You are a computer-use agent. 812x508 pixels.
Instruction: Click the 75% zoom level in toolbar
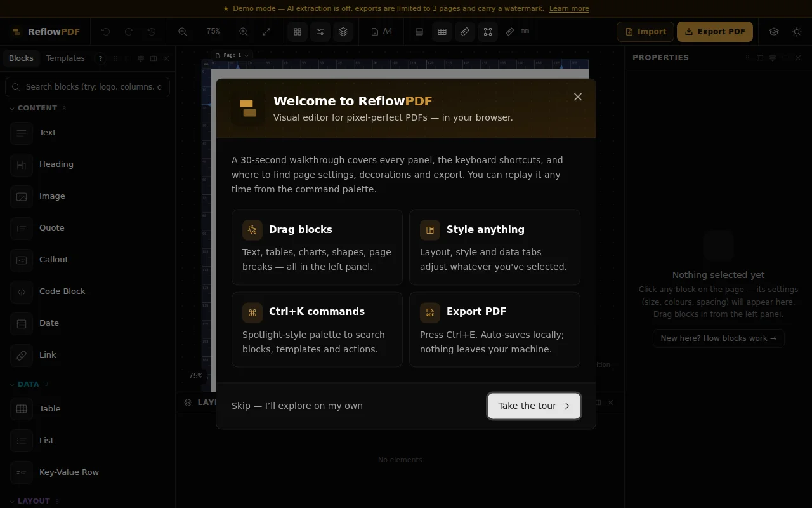pyautogui.click(x=213, y=32)
